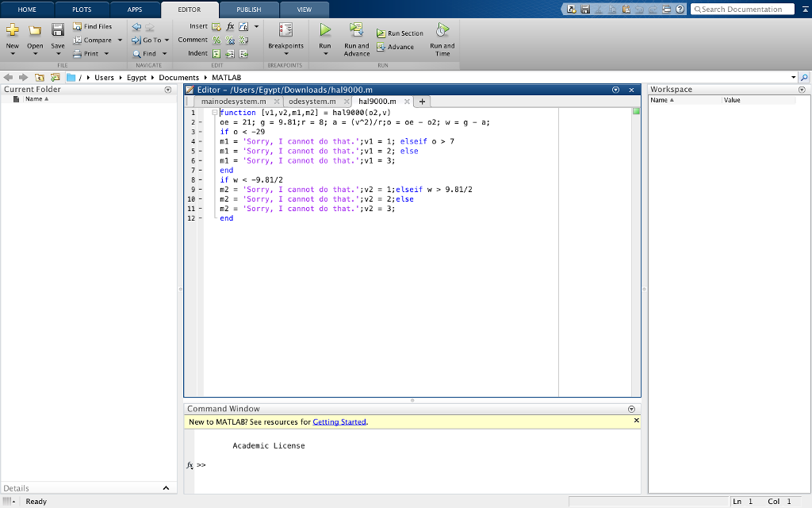
Task: Click the Find magnifier button
Action: (x=144, y=53)
